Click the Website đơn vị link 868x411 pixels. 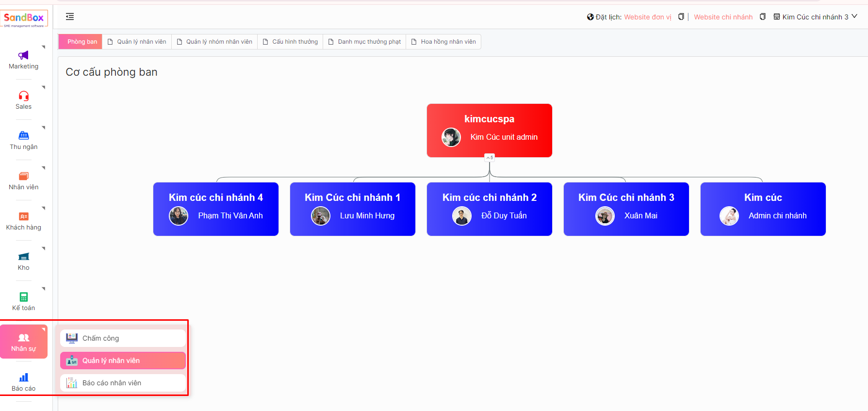[647, 17]
